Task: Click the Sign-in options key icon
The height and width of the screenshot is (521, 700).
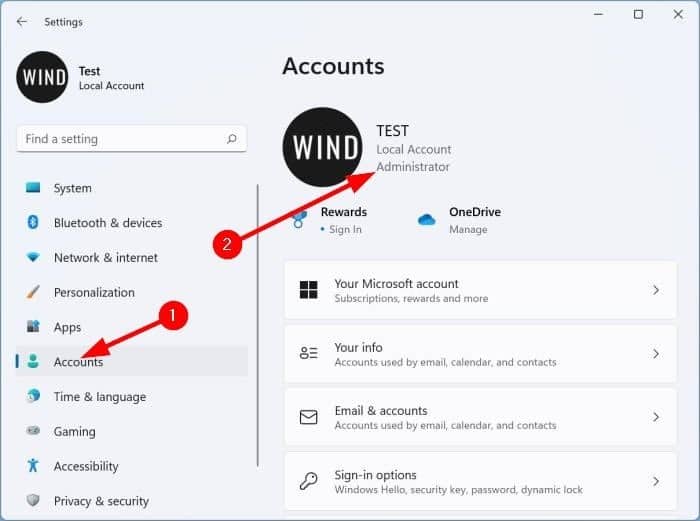Action: (308, 481)
